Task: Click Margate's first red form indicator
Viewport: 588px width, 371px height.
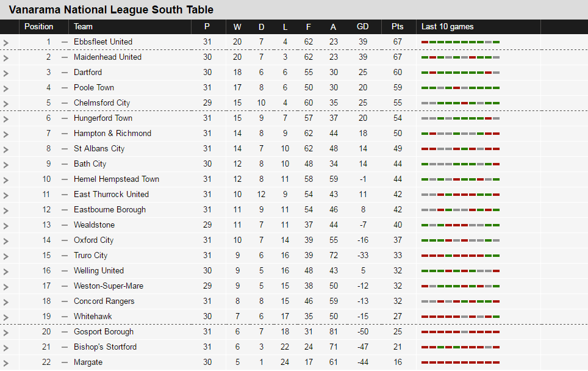Action: [x=423, y=362]
